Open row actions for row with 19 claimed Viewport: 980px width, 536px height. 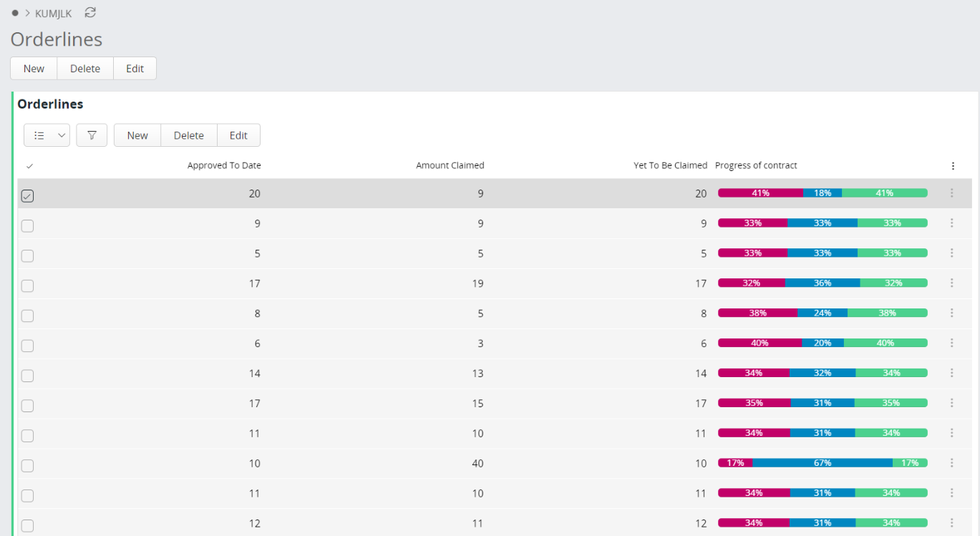(x=951, y=283)
